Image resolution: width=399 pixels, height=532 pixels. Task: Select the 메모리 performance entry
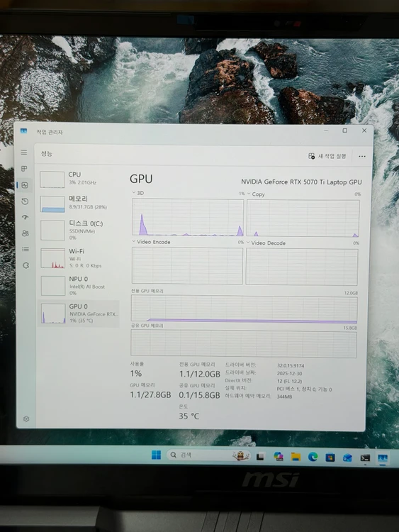click(x=79, y=204)
